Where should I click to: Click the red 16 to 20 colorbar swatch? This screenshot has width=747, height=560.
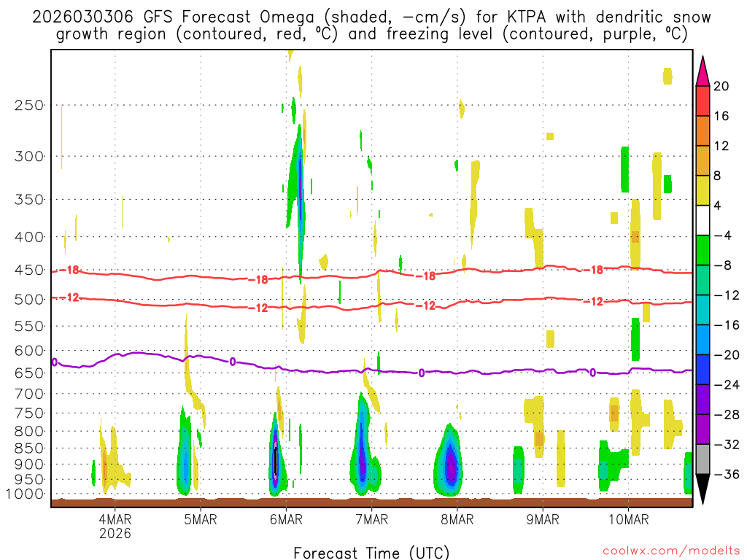point(703,101)
